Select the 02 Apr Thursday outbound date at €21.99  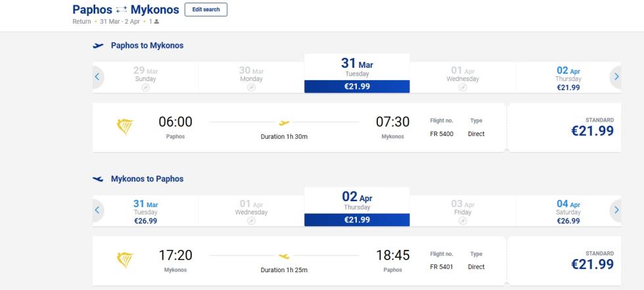(568, 78)
